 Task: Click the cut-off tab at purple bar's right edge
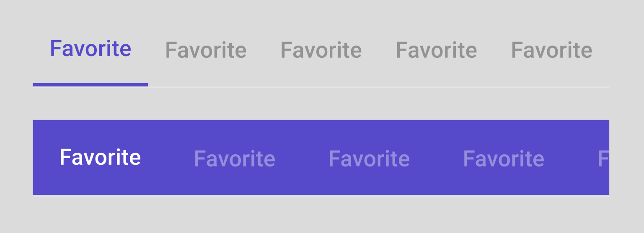tap(603, 159)
